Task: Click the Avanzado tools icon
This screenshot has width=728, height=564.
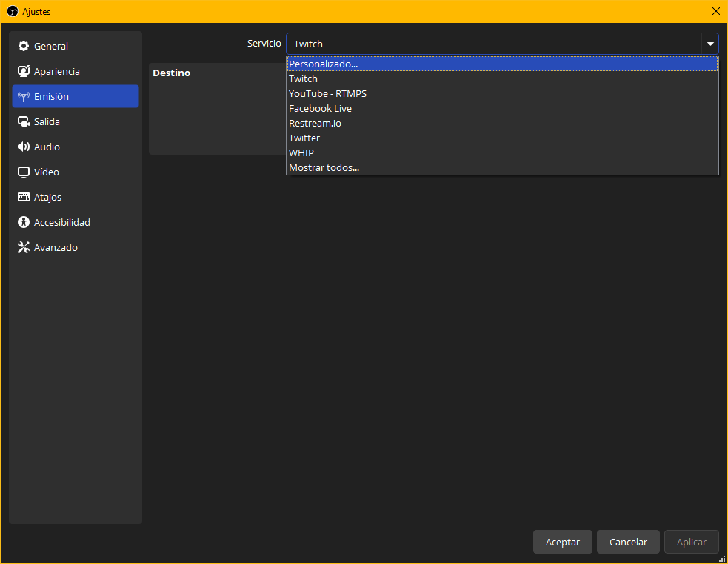Action: tap(23, 247)
